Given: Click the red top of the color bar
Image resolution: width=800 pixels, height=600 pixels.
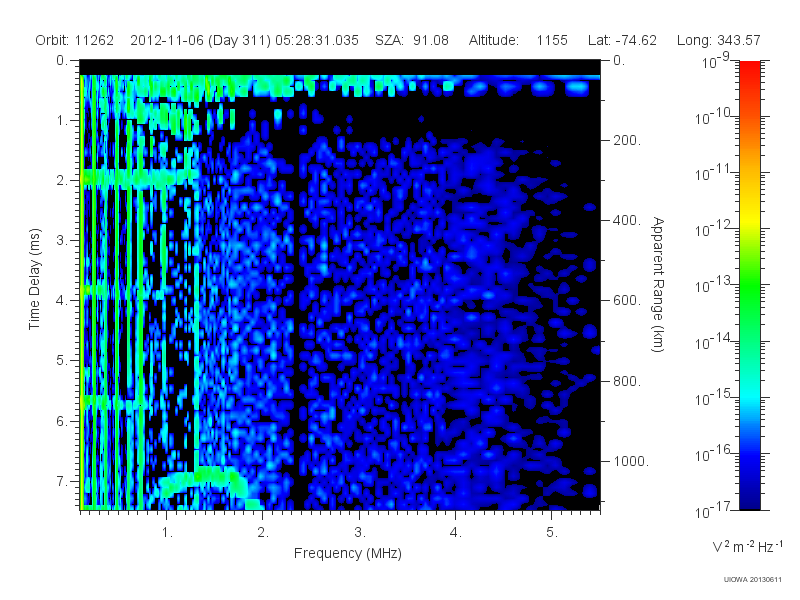Looking at the screenshot, I should click(x=750, y=69).
